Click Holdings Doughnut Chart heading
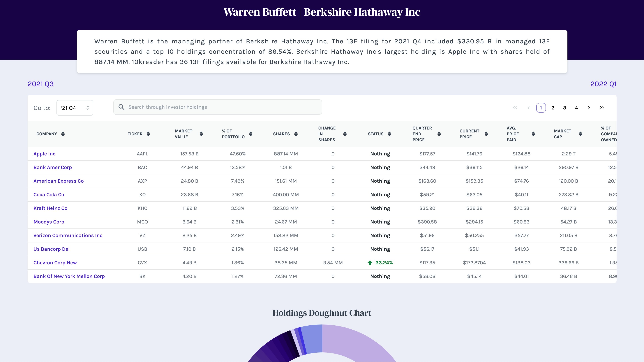The height and width of the screenshot is (362, 644). tap(322, 313)
